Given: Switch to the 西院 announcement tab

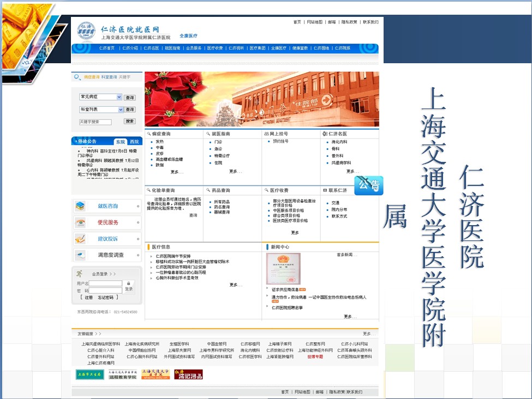Looking at the screenshot, I should [x=134, y=142].
